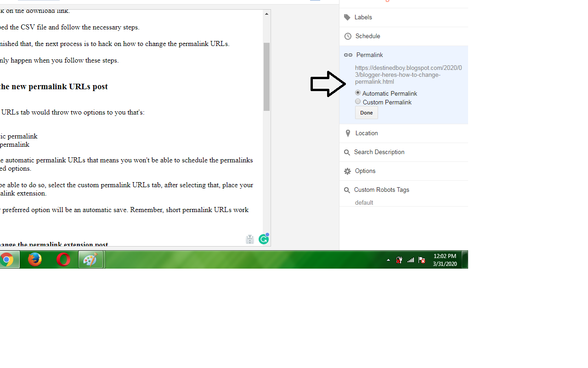This screenshot has height=368, width=588.
Task: Click the shirt-shaped extension icon beside Grammarly
Action: pyautogui.click(x=250, y=239)
